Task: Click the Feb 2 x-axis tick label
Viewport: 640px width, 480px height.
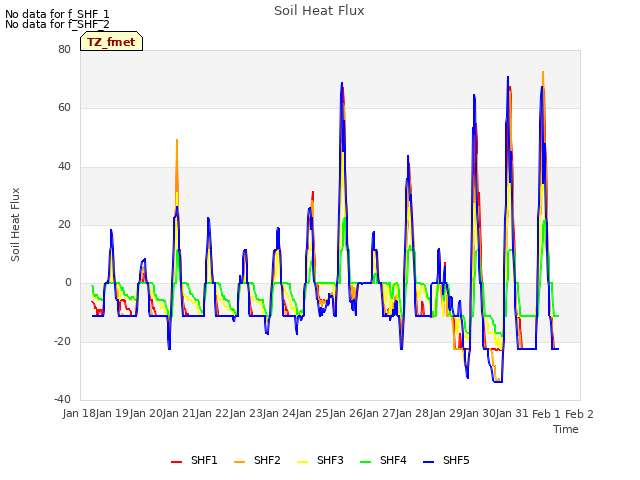Action: (x=579, y=414)
